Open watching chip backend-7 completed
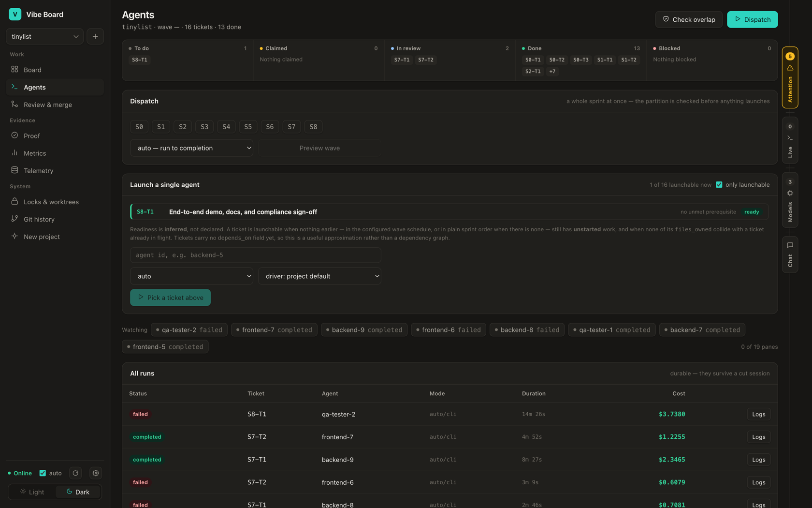Image resolution: width=812 pixels, height=508 pixels. (702, 330)
